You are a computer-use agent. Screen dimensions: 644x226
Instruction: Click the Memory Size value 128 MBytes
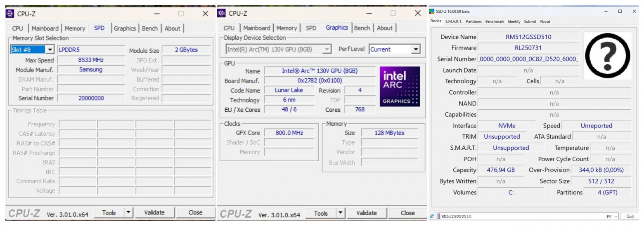coord(389,133)
